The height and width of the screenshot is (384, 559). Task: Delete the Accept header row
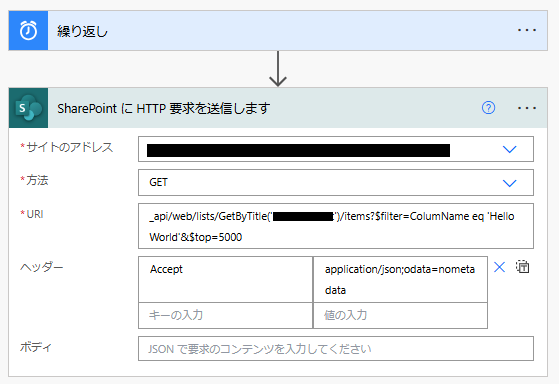[499, 267]
